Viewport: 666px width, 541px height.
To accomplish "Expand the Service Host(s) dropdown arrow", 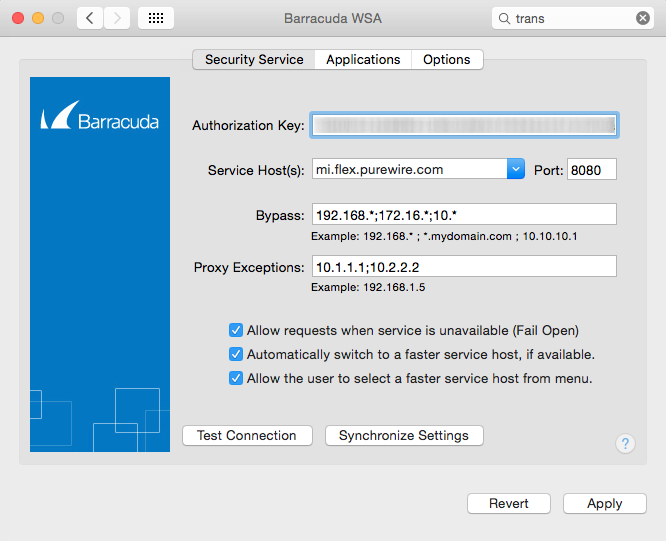I will click(x=516, y=169).
